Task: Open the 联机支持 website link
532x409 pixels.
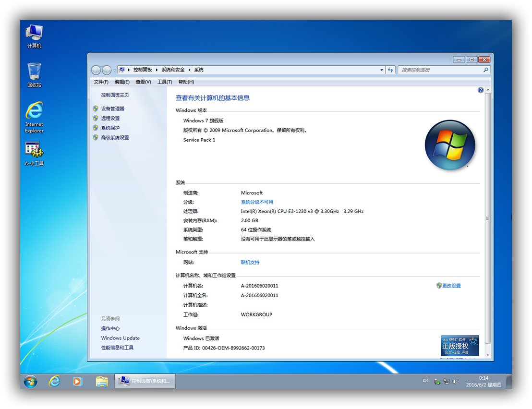Action: [250, 262]
